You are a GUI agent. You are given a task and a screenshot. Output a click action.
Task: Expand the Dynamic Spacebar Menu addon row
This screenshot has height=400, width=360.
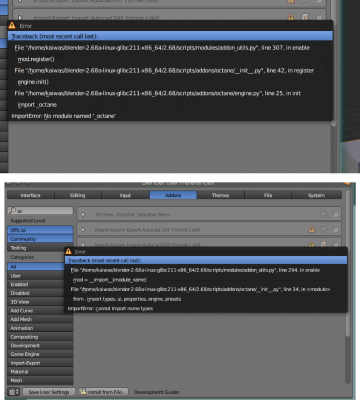click(x=83, y=214)
